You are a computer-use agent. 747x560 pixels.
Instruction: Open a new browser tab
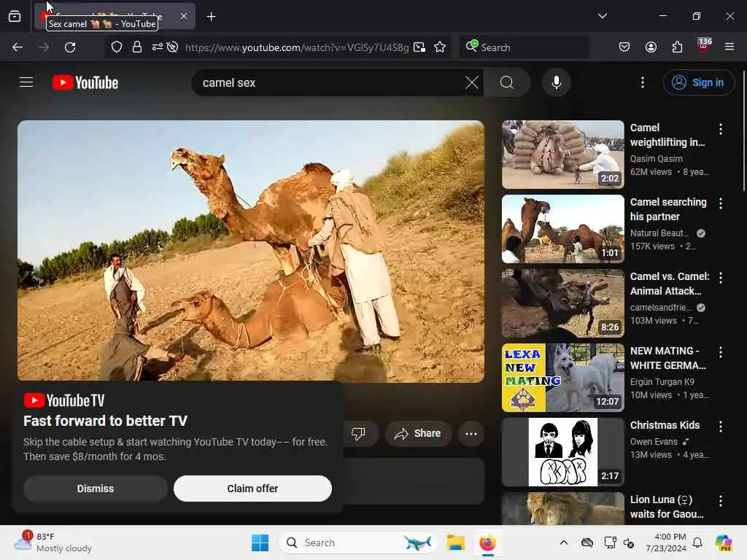click(x=211, y=17)
